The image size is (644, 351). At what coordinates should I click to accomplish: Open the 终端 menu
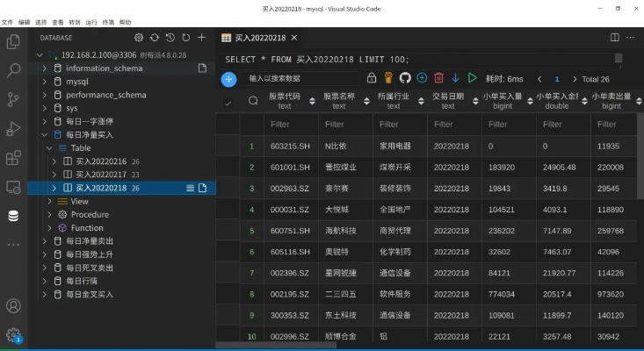tap(108, 22)
